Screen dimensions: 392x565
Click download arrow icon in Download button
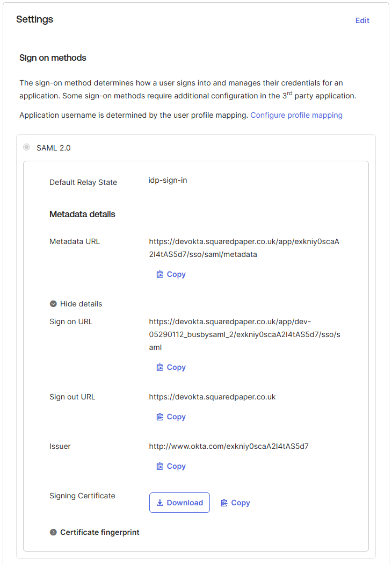pos(160,503)
